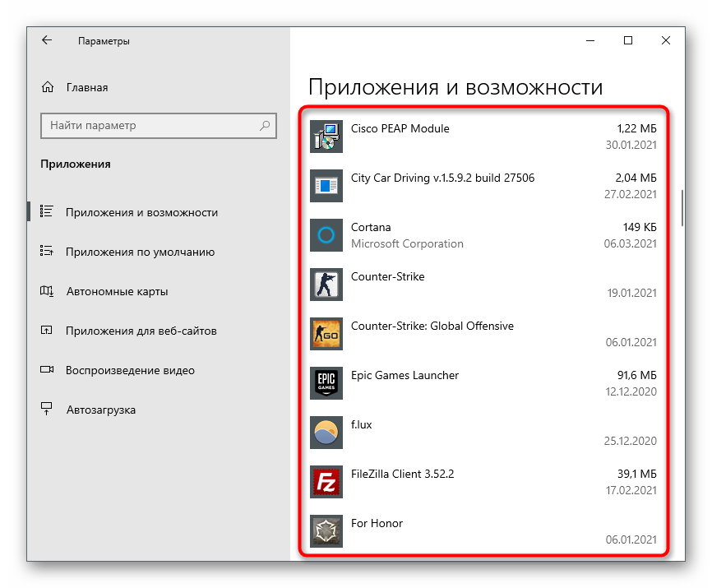The width and height of the screenshot is (712, 588).
Task: Click the Cortana circle icon
Action: 326,235
